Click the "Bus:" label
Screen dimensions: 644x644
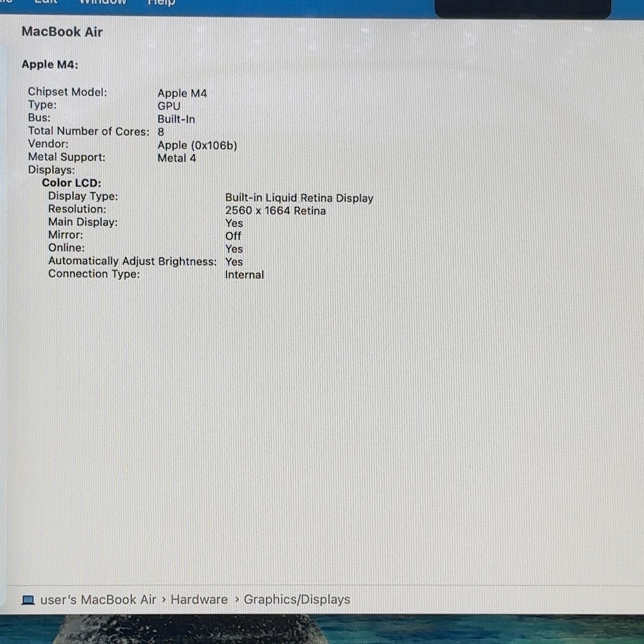click(x=39, y=118)
